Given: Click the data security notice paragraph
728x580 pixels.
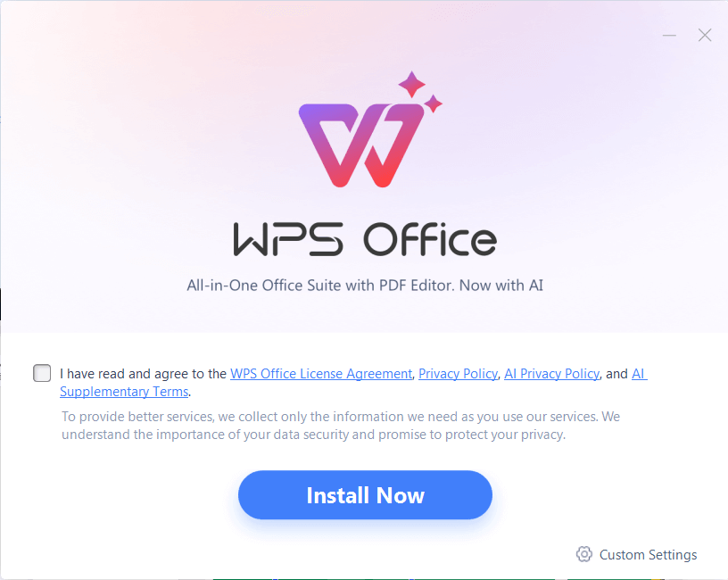Looking at the screenshot, I should pos(341,426).
